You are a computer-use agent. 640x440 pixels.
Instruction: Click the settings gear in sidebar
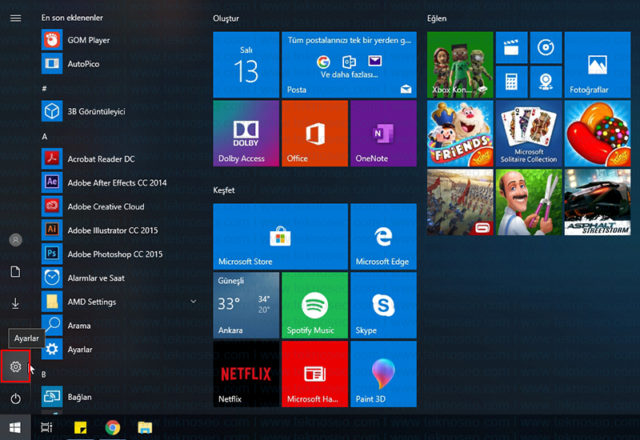(16, 367)
